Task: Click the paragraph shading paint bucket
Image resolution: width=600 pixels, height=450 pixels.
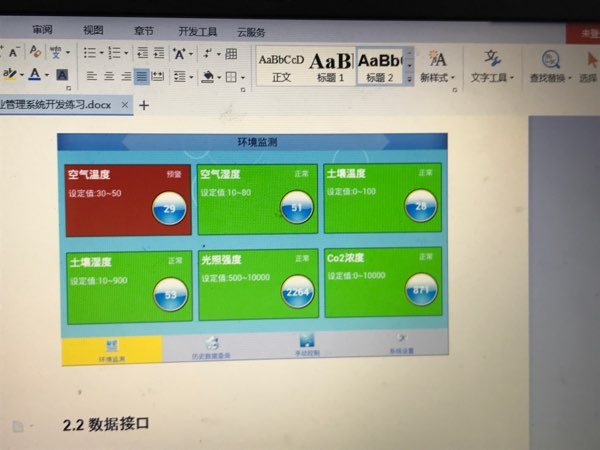Action: (208, 77)
